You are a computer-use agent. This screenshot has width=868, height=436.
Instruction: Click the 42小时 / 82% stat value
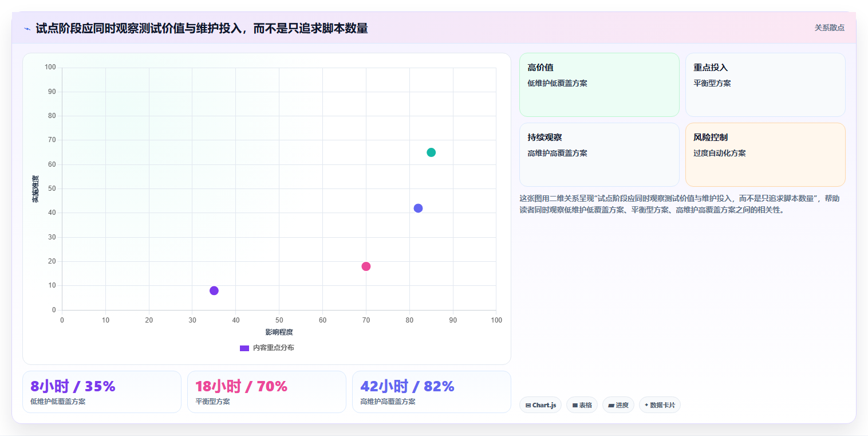coord(407,386)
